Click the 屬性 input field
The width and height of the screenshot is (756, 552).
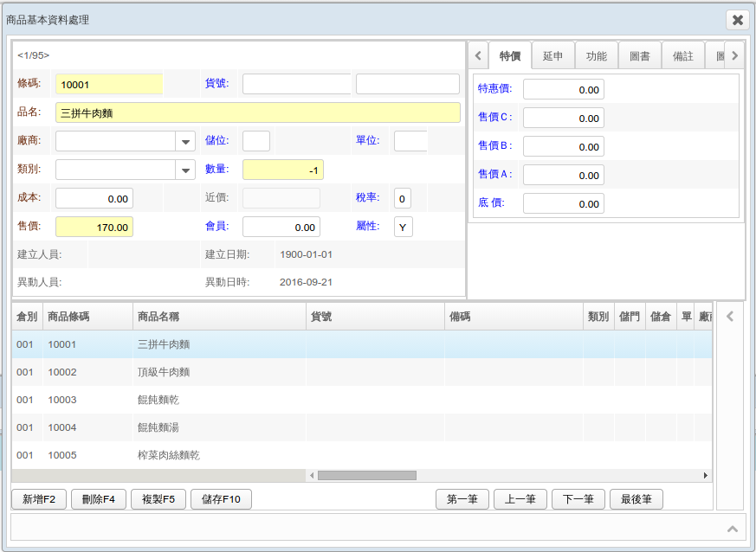(x=403, y=227)
